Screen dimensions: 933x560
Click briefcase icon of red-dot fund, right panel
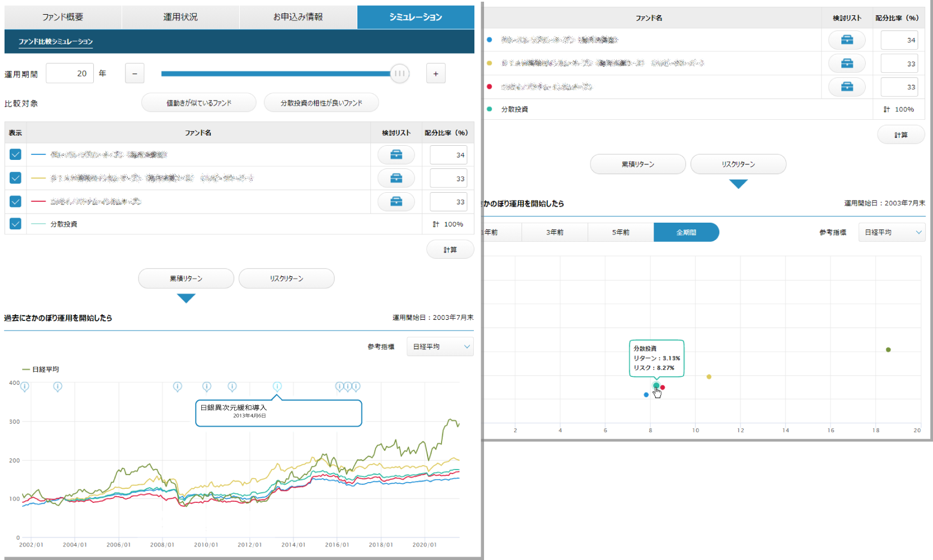846,86
